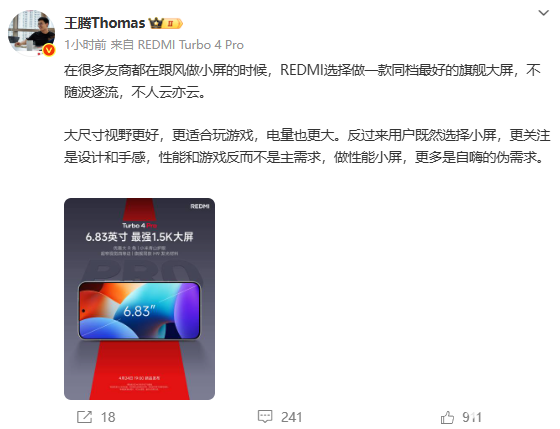
Task: Expand post options chevron at top right
Action: click(543, 13)
